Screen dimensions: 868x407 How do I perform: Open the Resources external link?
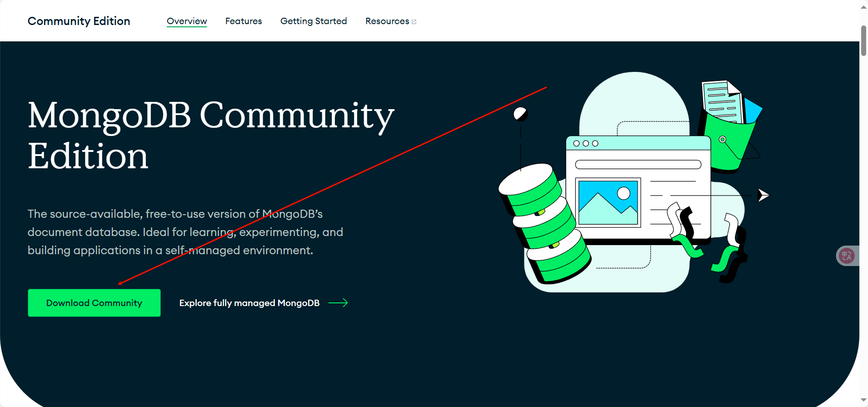click(x=391, y=21)
